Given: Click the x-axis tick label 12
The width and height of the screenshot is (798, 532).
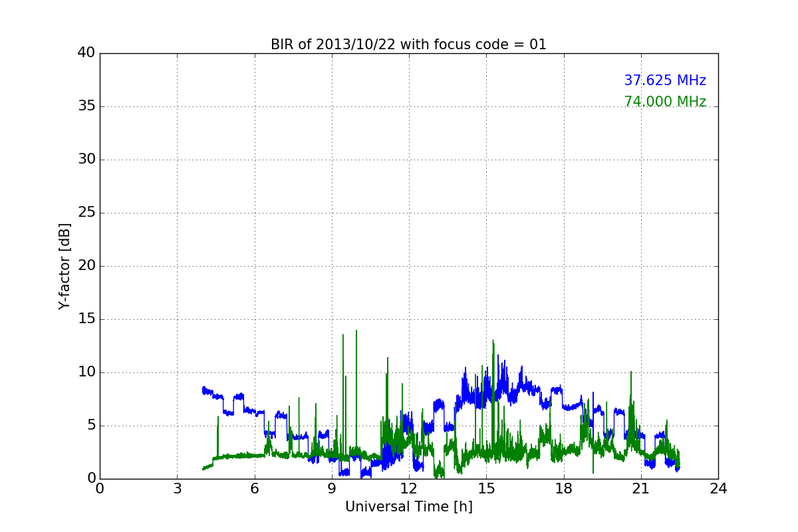Looking at the screenshot, I should (409, 489).
